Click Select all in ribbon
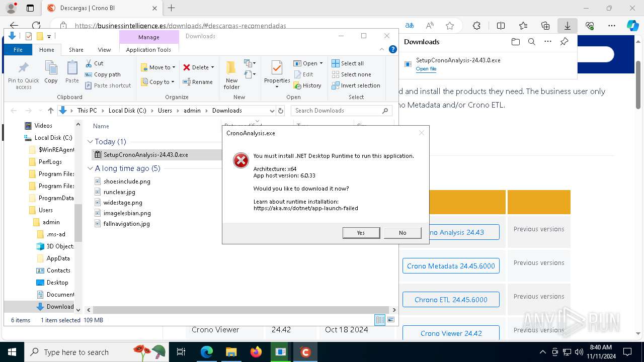The image size is (644, 362). (x=348, y=63)
